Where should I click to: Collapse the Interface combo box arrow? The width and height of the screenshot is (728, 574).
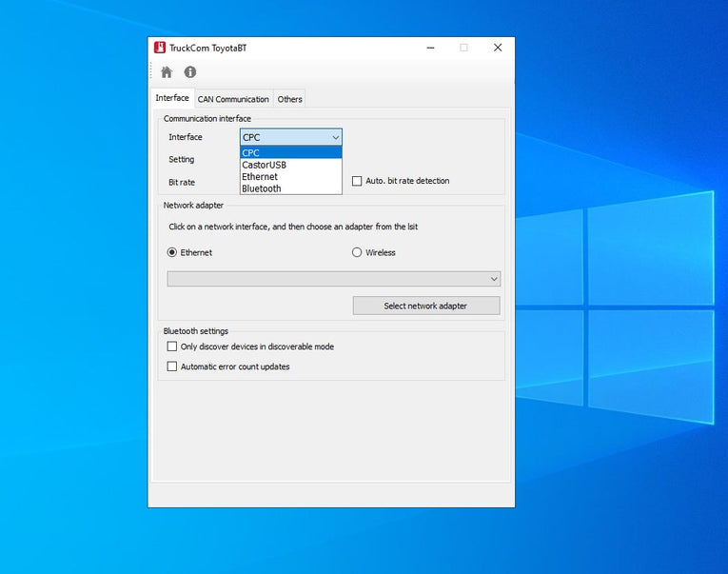[335, 137]
